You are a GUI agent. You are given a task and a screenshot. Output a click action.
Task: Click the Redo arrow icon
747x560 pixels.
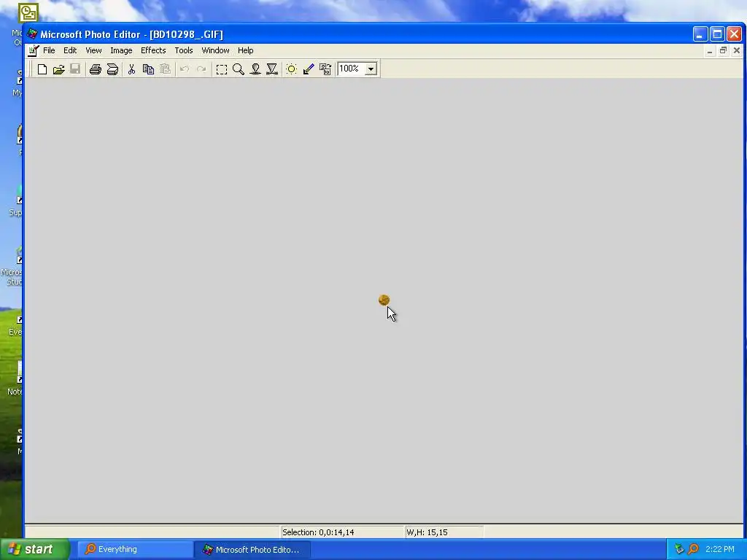tap(201, 69)
